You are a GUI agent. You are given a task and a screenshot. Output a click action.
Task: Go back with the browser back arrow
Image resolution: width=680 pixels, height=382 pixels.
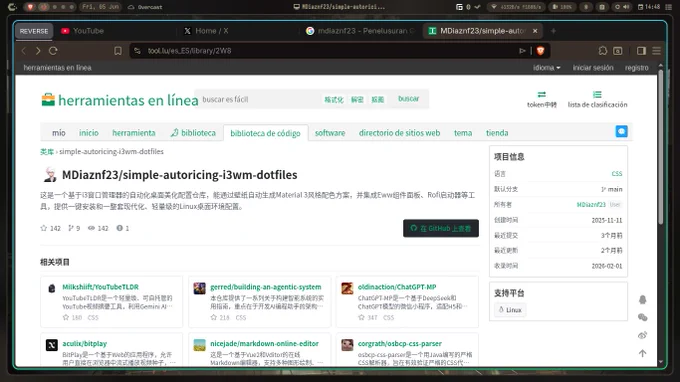pyautogui.click(x=24, y=51)
